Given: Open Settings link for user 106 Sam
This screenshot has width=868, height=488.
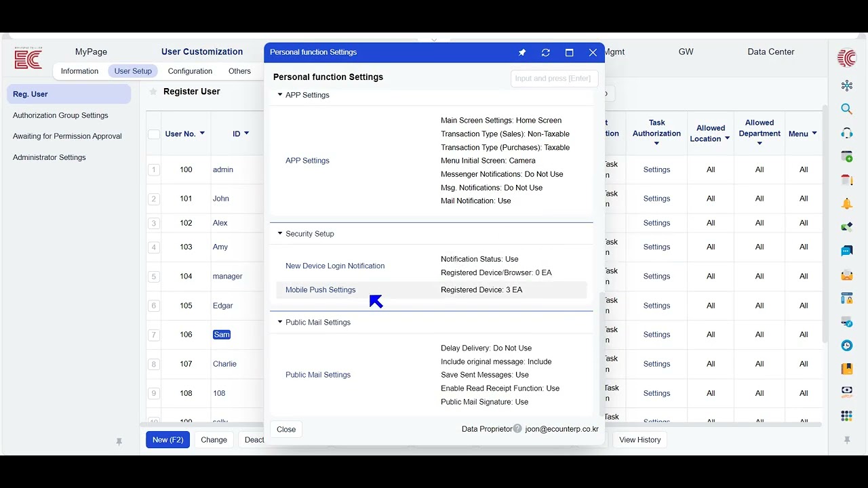Looking at the screenshot, I should tap(656, 335).
